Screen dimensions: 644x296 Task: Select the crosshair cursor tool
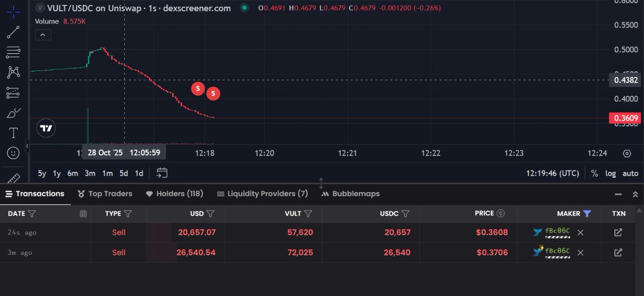tap(13, 12)
